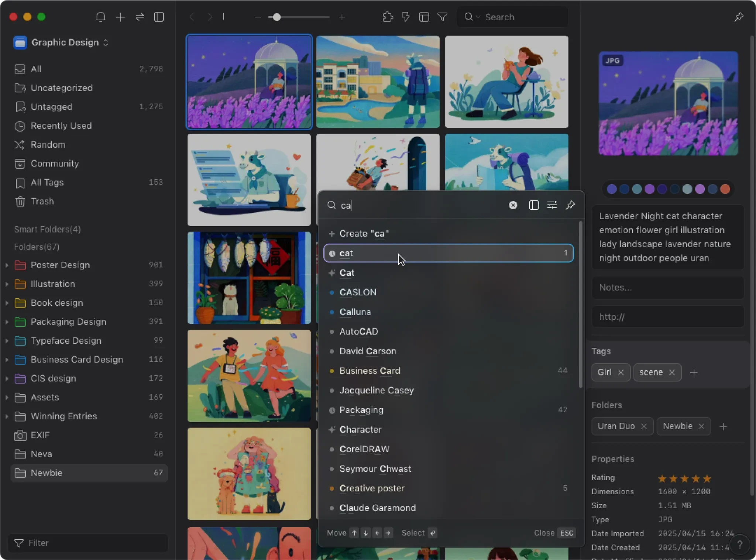The height and width of the screenshot is (560, 756).
Task: Open Untagged items
Action: [x=89, y=107]
